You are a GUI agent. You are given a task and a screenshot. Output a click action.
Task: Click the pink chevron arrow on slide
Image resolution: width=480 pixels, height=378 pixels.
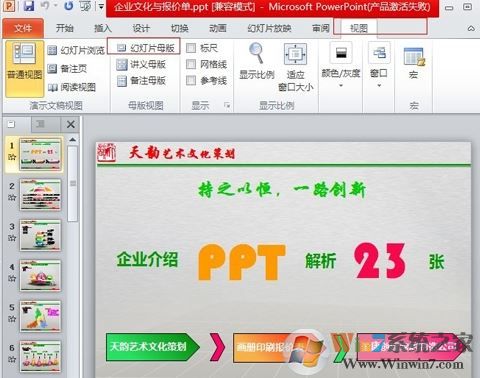(x=217, y=347)
